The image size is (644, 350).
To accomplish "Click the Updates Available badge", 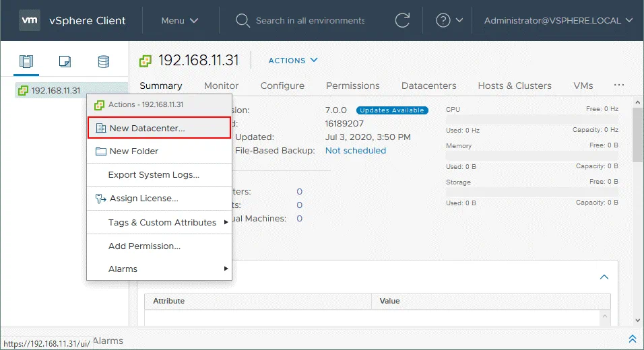I will pos(392,110).
